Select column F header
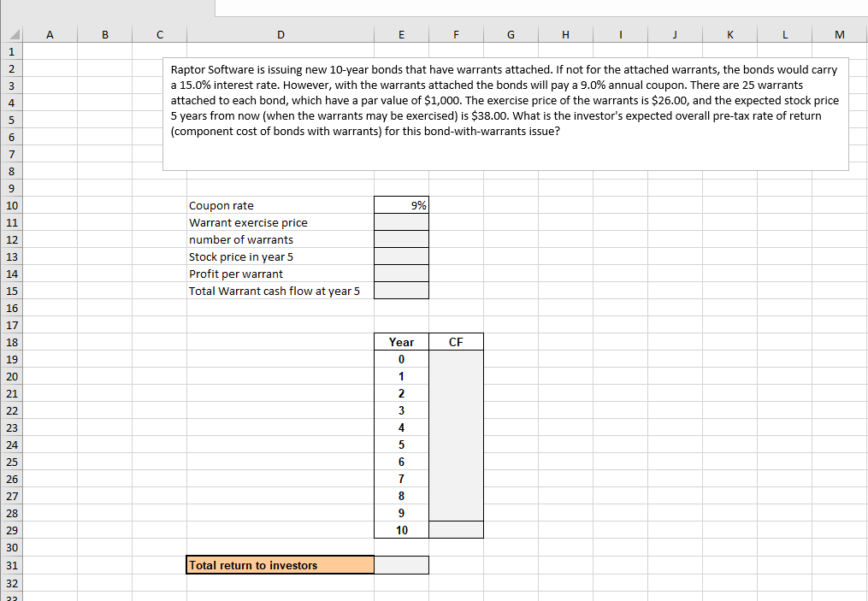Screen dimensions: 868x601 [456, 34]
